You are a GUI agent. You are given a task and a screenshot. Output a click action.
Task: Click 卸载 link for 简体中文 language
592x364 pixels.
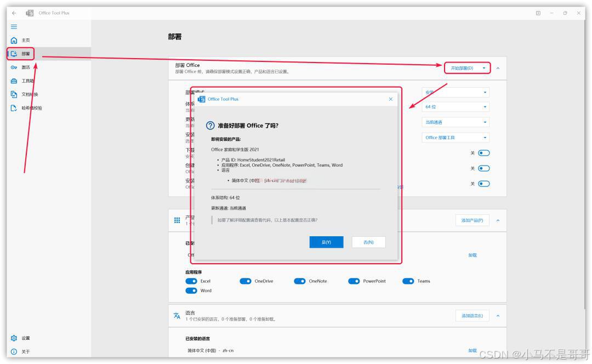tap(473, 350)
